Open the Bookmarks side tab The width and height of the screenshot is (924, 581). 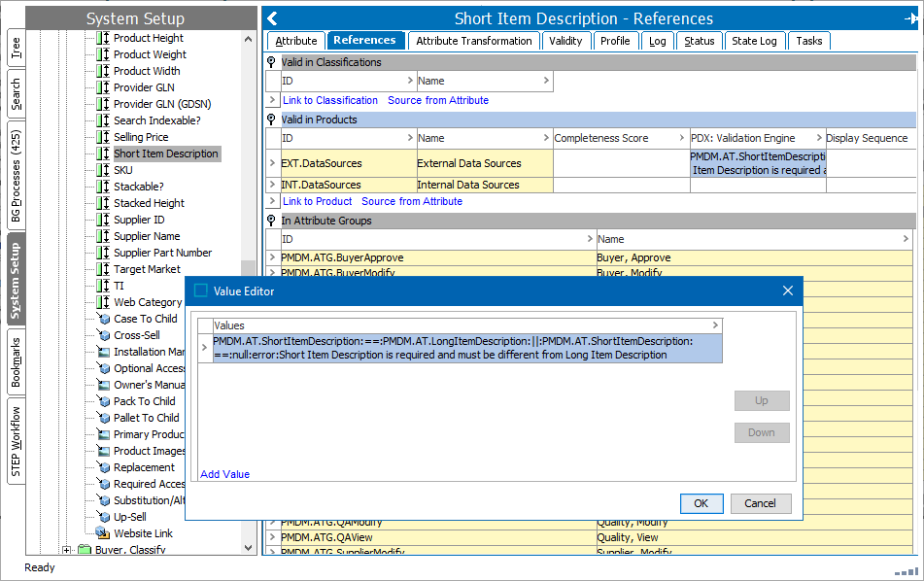(x=16, y=362)
